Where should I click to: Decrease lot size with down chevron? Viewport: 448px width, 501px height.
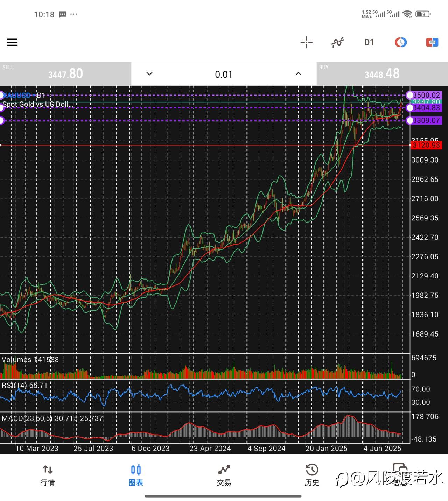[149, 74]
